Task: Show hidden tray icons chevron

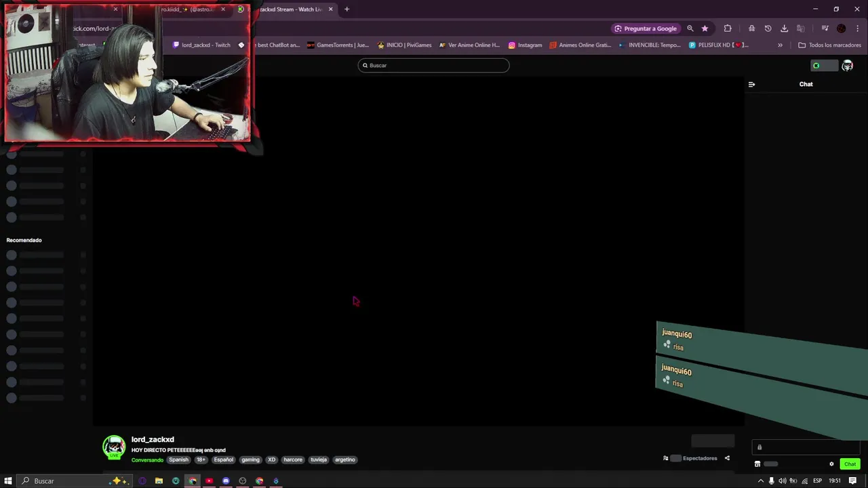Action: [760, 481]
